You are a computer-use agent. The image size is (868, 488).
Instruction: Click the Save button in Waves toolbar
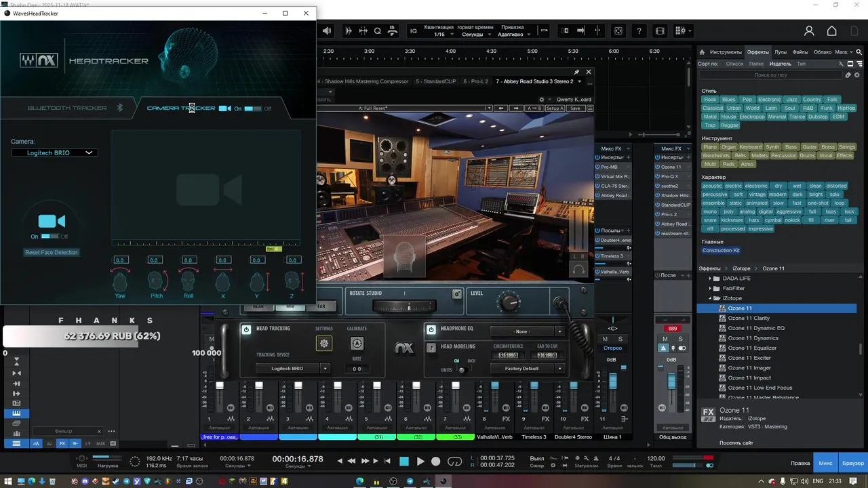tap(575, 108)
